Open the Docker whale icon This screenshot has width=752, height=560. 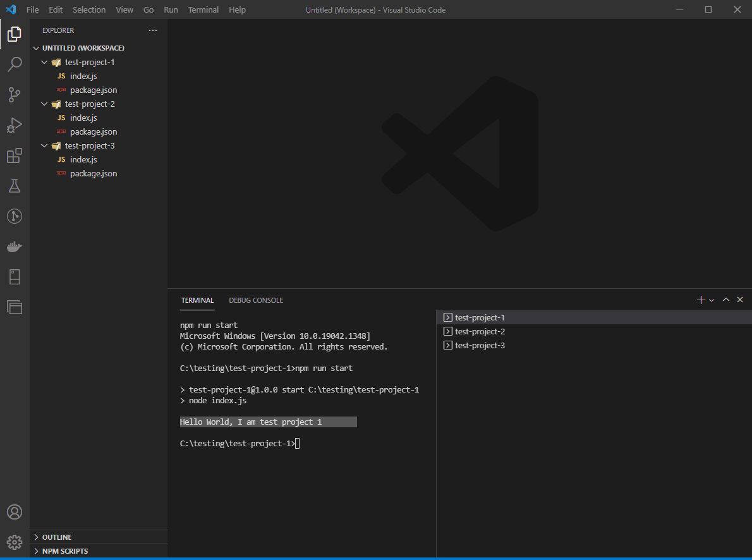coord(15,247)
